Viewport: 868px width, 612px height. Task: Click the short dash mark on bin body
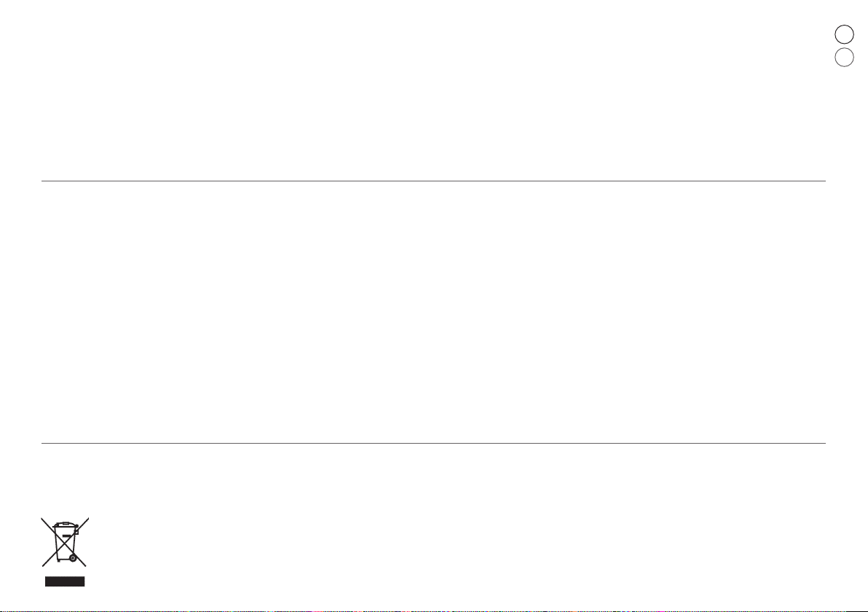coord(66,535)
